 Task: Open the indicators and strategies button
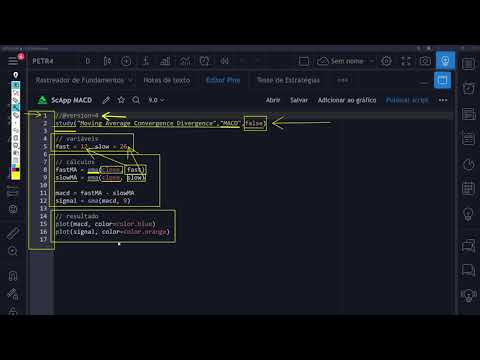146,61
